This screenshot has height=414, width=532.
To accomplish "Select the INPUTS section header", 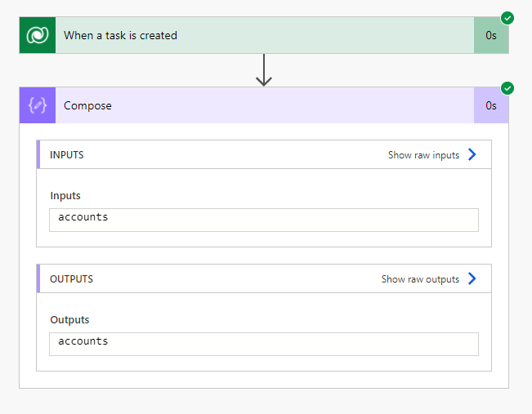I will pyautogui.click(x=67, y=155).
